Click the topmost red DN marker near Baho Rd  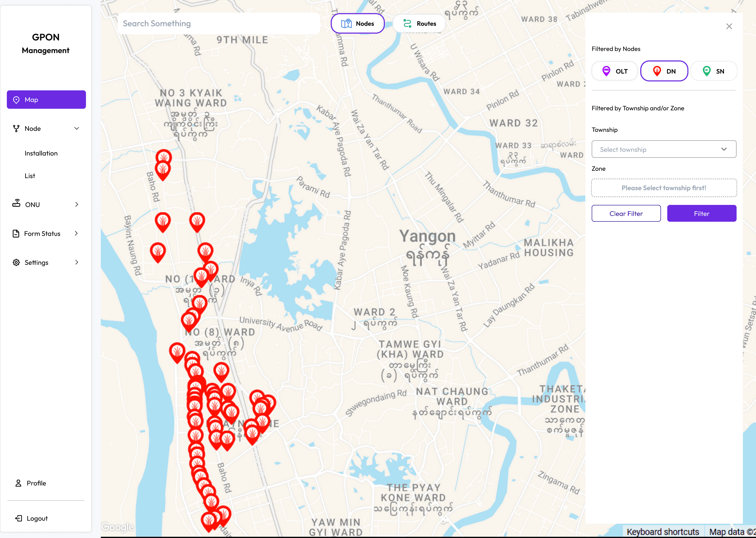(x=164, y=157)
